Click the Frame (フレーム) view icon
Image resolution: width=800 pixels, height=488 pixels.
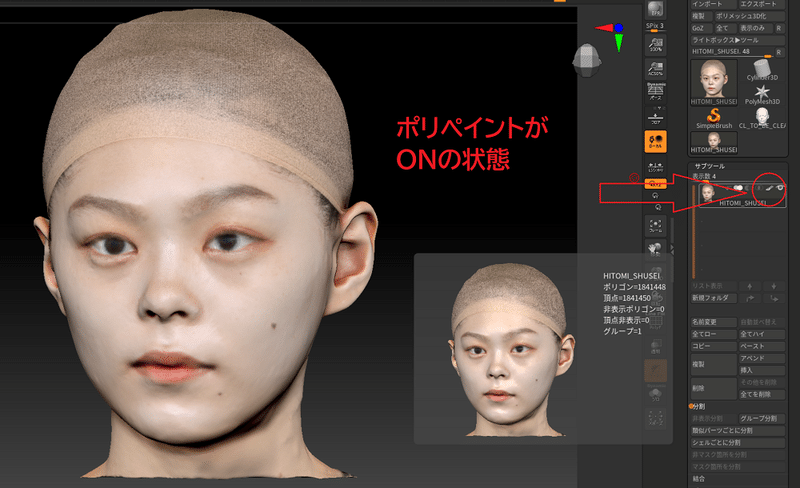coord(656,226)
